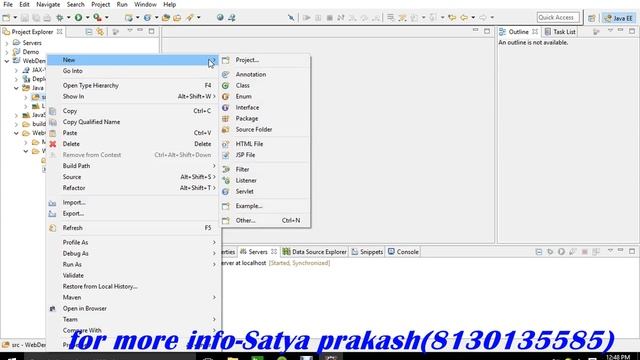Open dropdown arrow beside New wizard icon
This screenshot has height=360, width=640.
point(15,18)
